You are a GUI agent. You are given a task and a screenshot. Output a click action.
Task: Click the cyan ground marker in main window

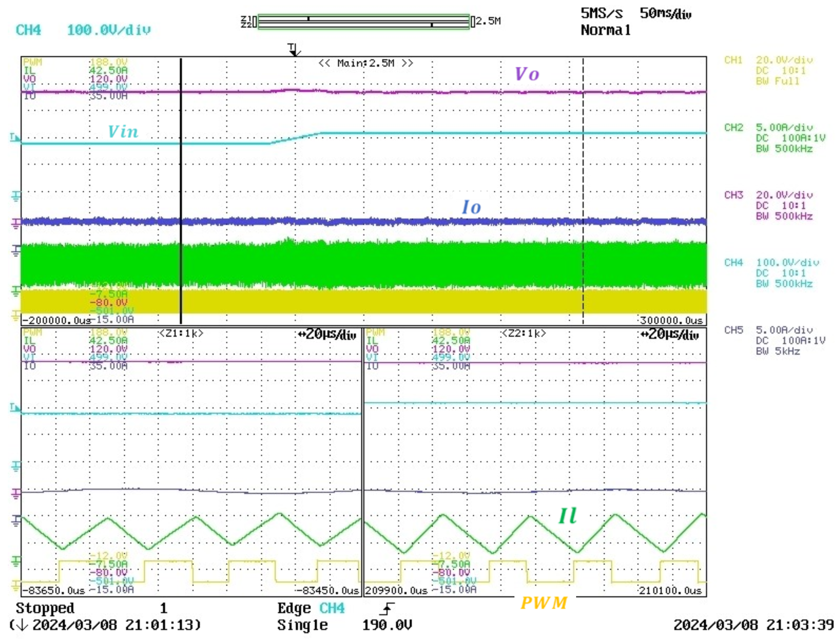[15, 196]
